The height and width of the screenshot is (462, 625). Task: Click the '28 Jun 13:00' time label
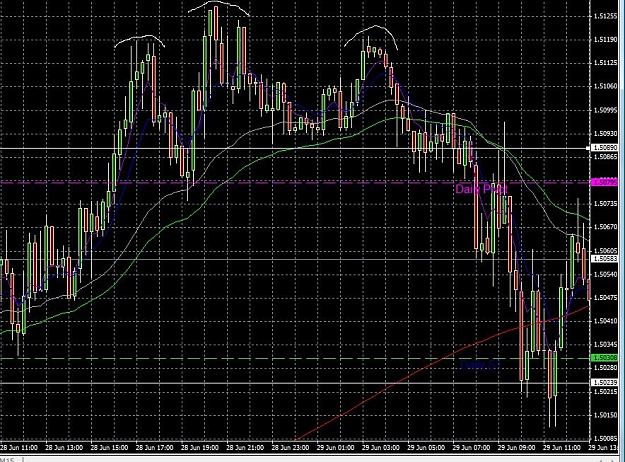point(64,448)
